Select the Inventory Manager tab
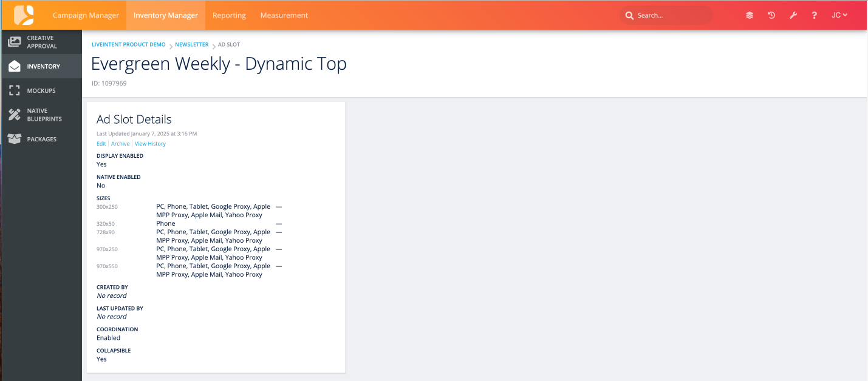 pyautogui.click(x=166, y=15)
